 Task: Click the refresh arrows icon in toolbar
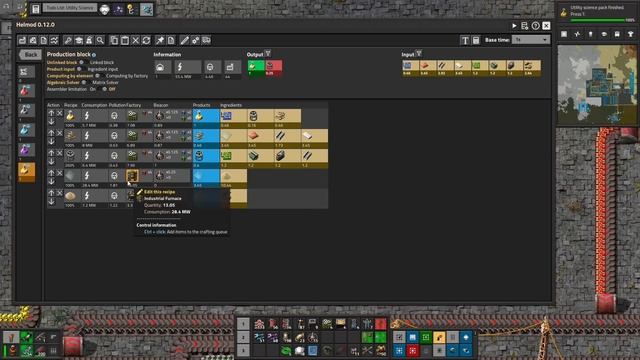[x=147, y=40]
